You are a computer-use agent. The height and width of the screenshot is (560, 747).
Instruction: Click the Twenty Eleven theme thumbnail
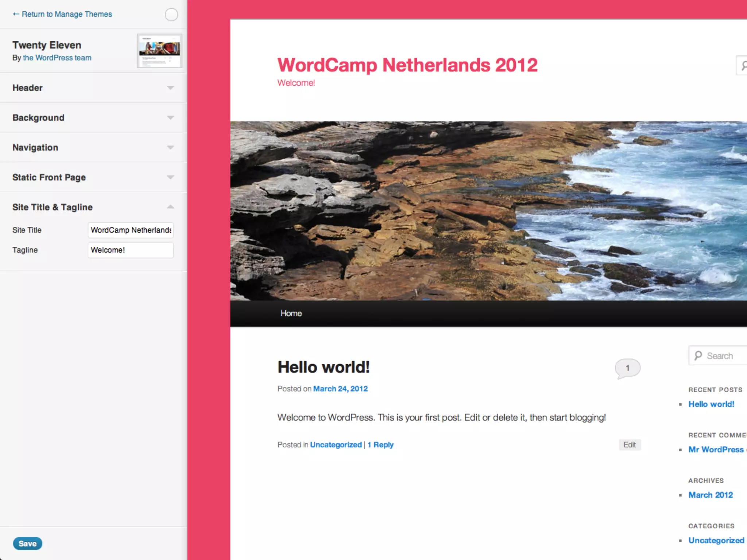point(159,51)
